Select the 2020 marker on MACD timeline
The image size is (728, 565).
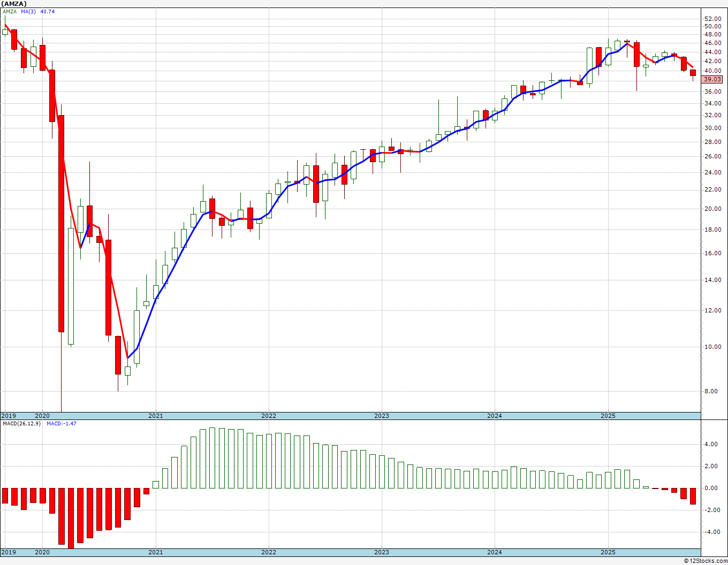tap(42, 552)
